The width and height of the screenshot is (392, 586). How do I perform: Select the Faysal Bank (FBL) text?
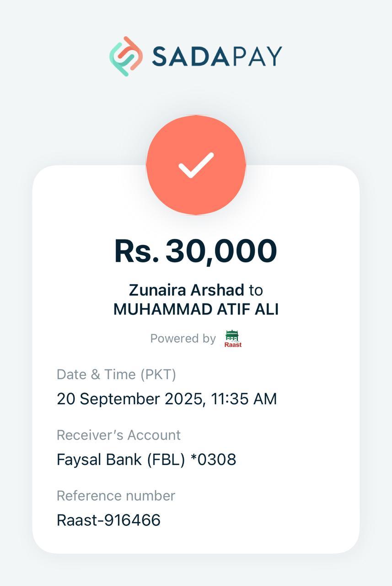pyautogui.click(x=121, y=459)
